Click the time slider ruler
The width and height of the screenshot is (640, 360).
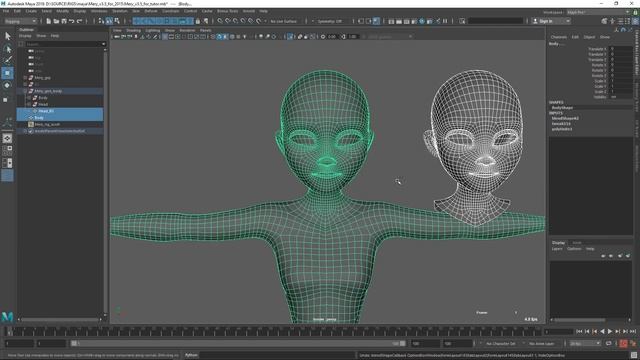pyautogui.click(x=273, y=331)
